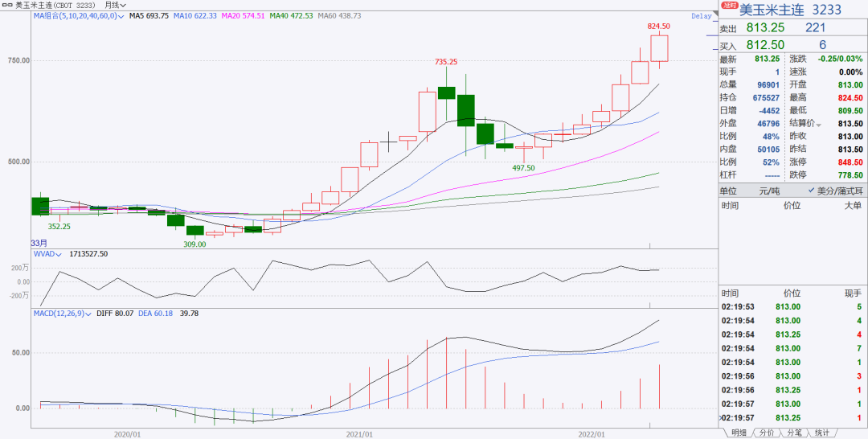Screen dimensions: 868x439
Task: Click the 33月 label on the chart
Action: pyautogui.click(x=39, y=243)
